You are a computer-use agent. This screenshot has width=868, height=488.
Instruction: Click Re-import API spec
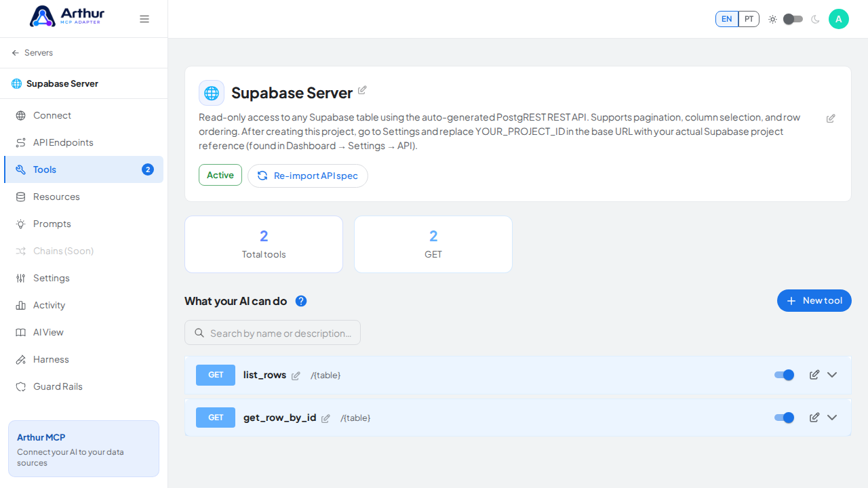tap(308, 176)
